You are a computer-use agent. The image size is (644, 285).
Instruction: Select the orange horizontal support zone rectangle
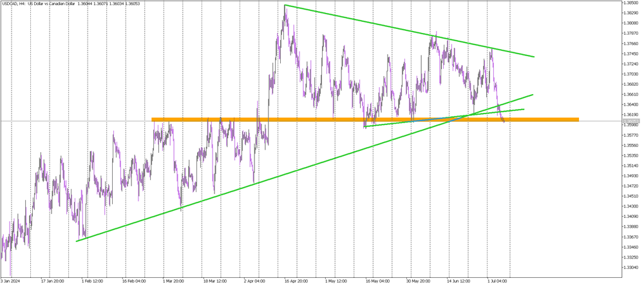tap(365, 119)
